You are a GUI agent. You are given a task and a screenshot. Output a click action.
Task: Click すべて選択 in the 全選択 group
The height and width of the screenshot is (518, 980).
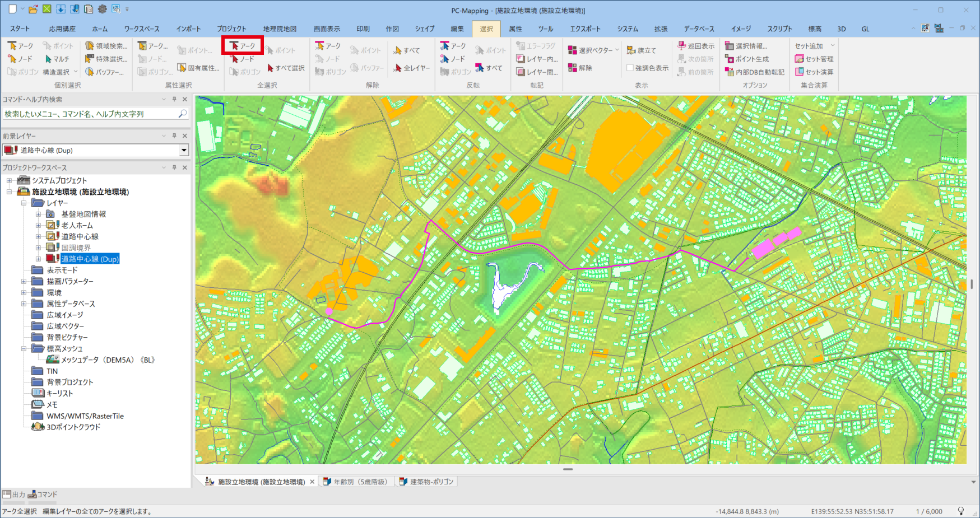(286, 68)
